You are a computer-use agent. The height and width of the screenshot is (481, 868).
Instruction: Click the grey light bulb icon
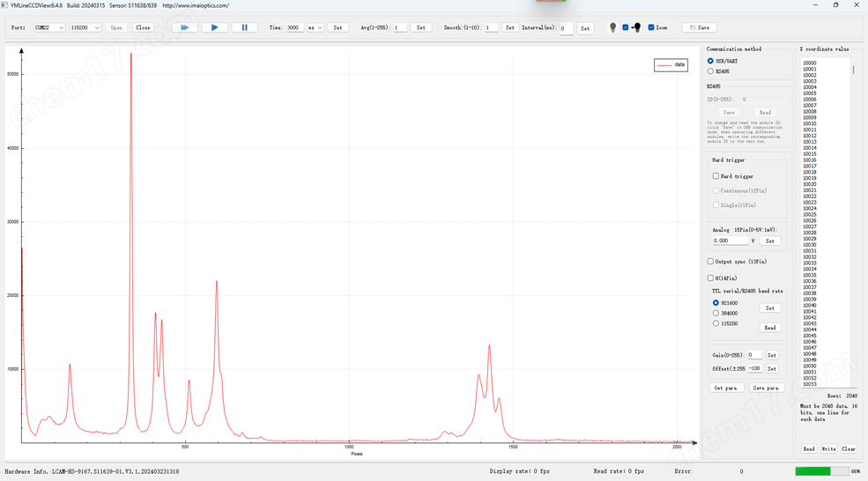pyautogui.click(x=613, y=28)
